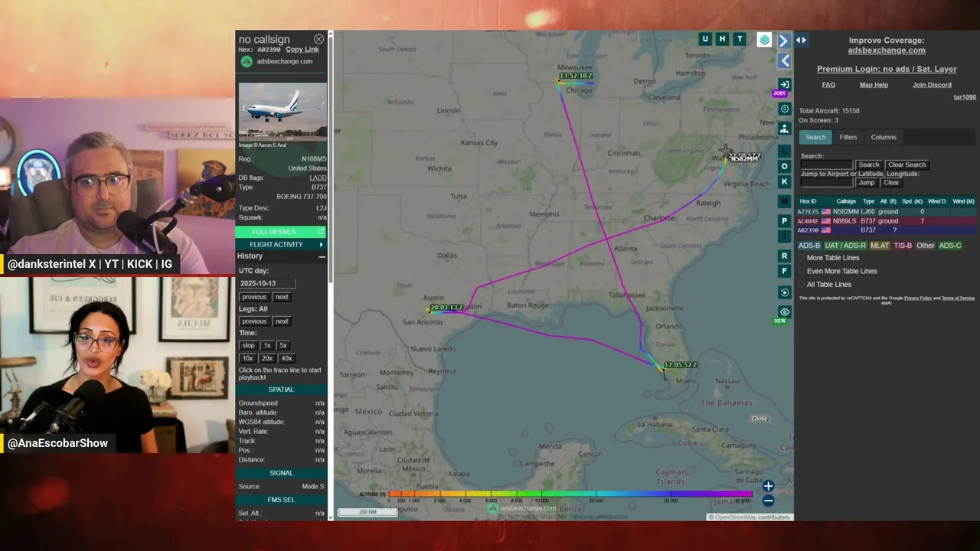Enable More Table Lines checkbox
980x551 pixels.
click(803, 258)
